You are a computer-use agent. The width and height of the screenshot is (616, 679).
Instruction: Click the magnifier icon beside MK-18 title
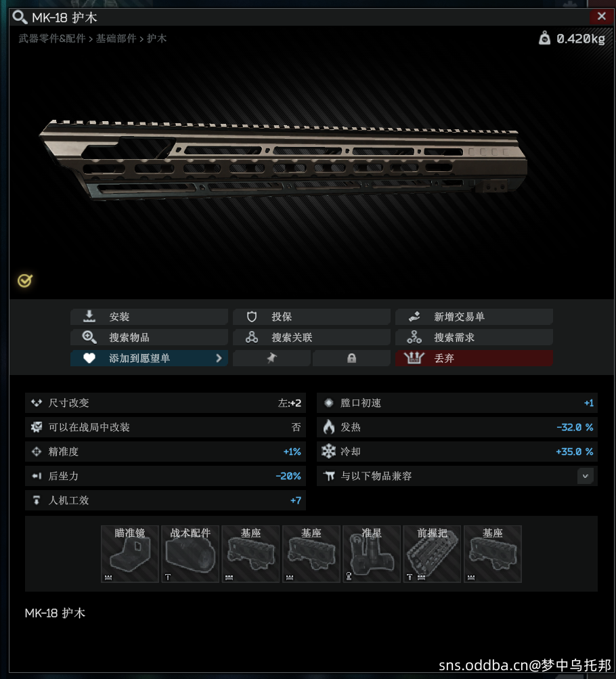click(20, 18)
